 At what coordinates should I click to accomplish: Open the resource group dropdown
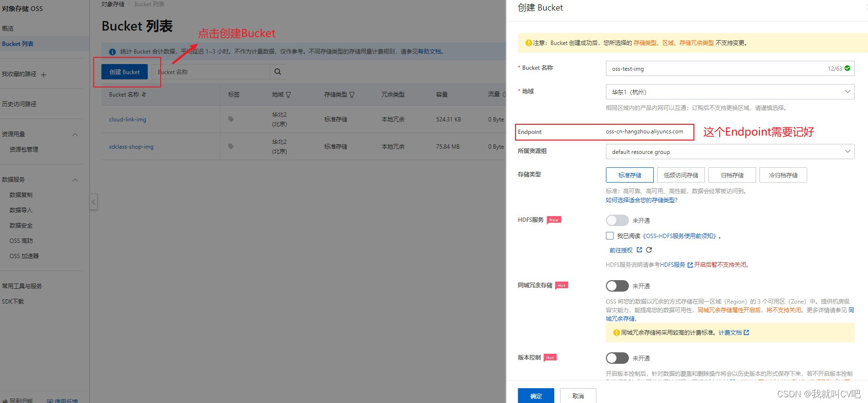point(730,152)
